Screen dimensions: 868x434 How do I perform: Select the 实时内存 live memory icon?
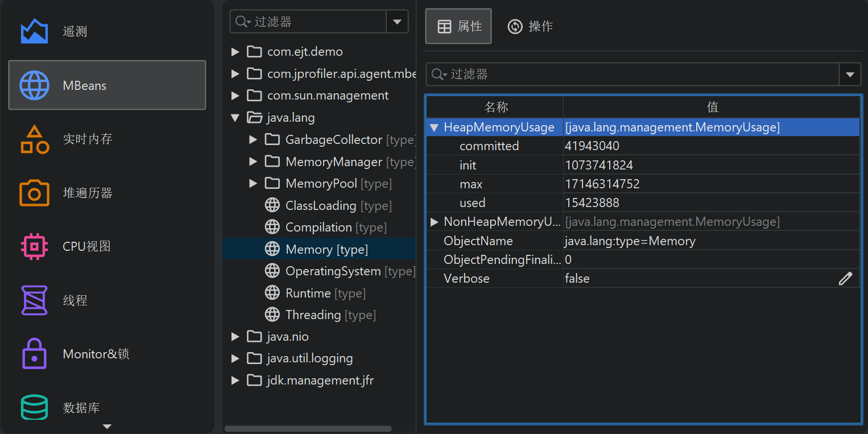tap(34, 139)
